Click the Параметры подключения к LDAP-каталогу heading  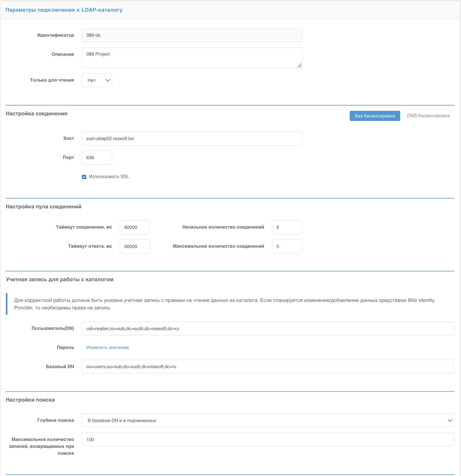tap(64, 10)
